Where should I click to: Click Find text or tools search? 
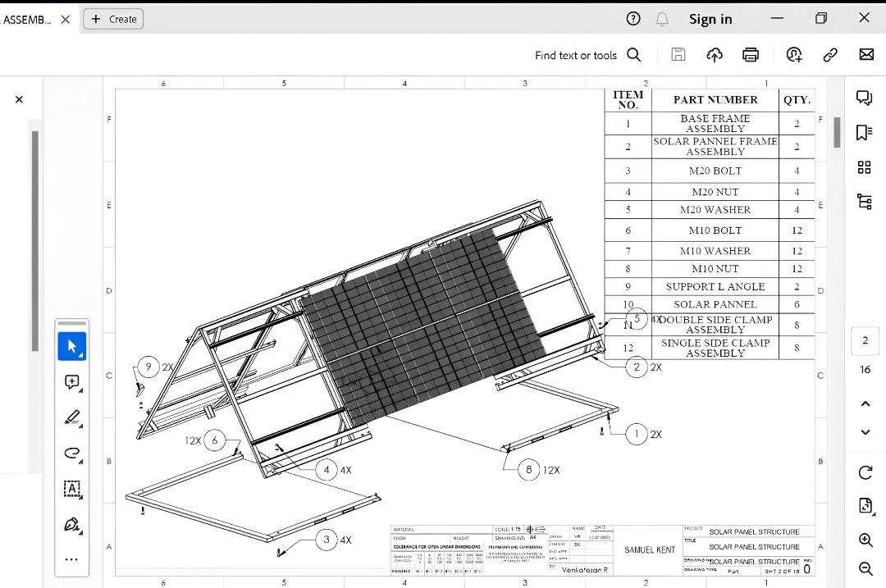tap(587, 55)
